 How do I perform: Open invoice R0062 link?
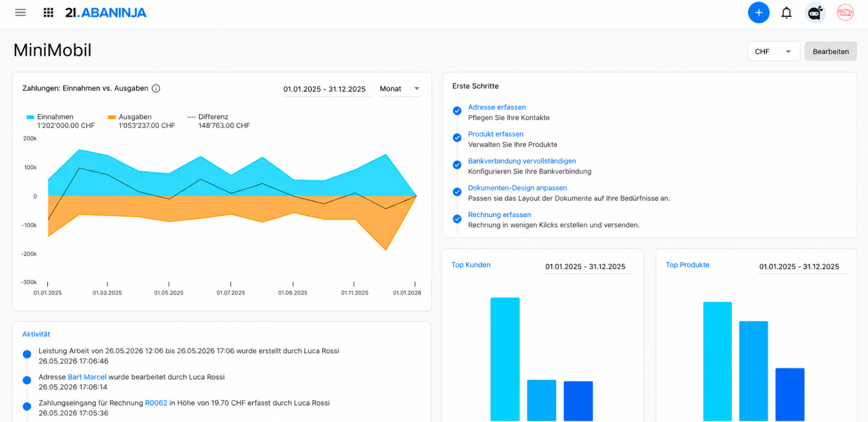156,403
